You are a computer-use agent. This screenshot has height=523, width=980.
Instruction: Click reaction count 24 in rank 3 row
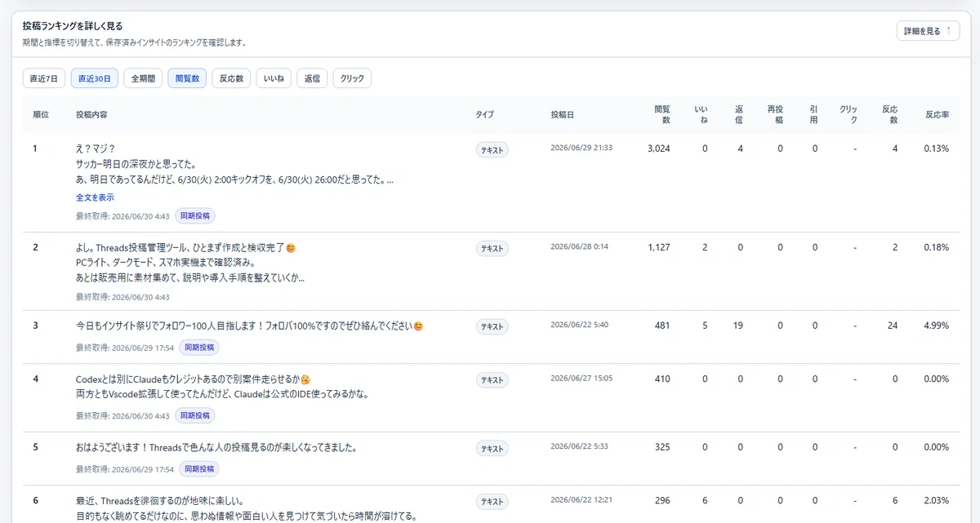coord(893,326)
